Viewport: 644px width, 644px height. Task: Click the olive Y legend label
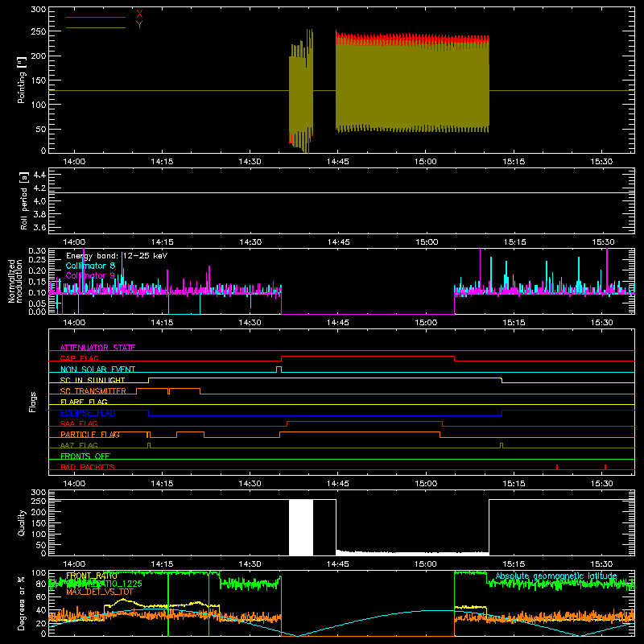(x=139, y=25)
